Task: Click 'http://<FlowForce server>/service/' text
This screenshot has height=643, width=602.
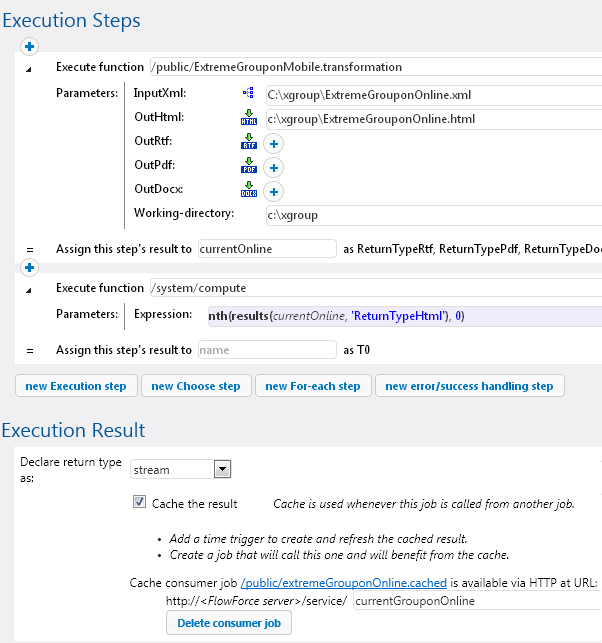Action: 256,601
